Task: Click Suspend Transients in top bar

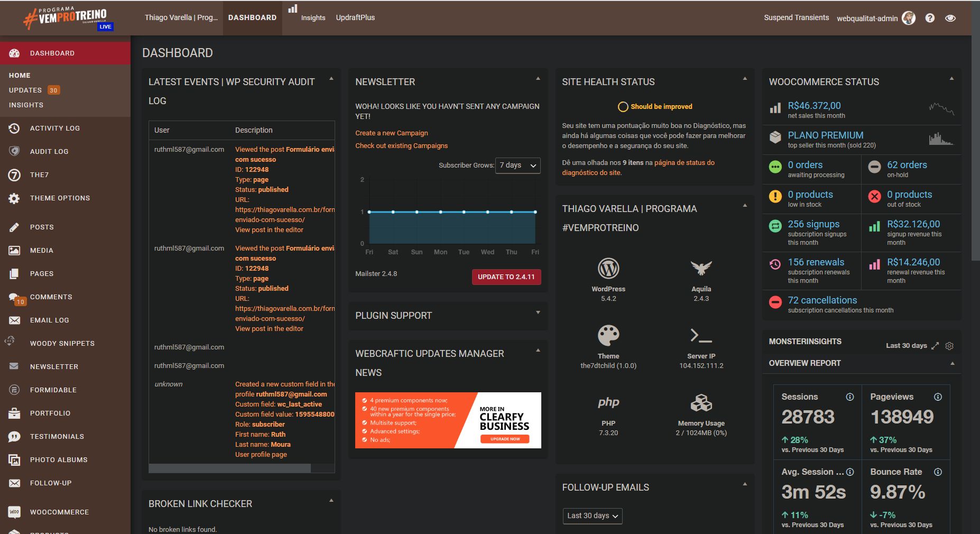Action: point(797,18)
